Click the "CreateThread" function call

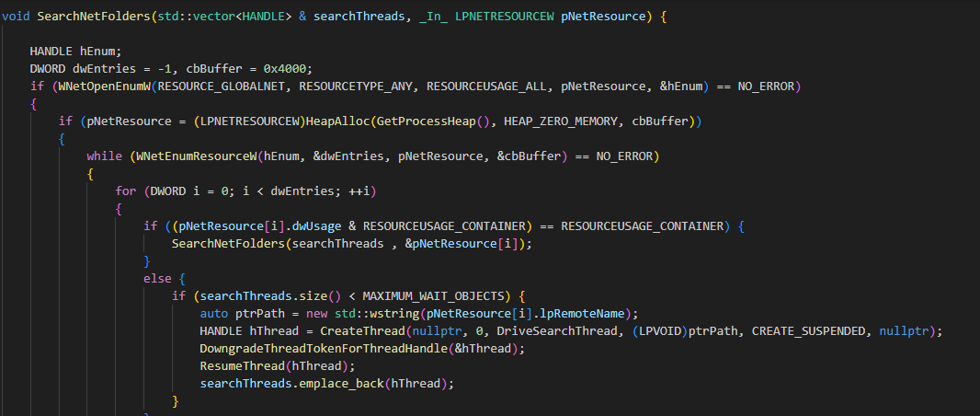click(363, 331)
